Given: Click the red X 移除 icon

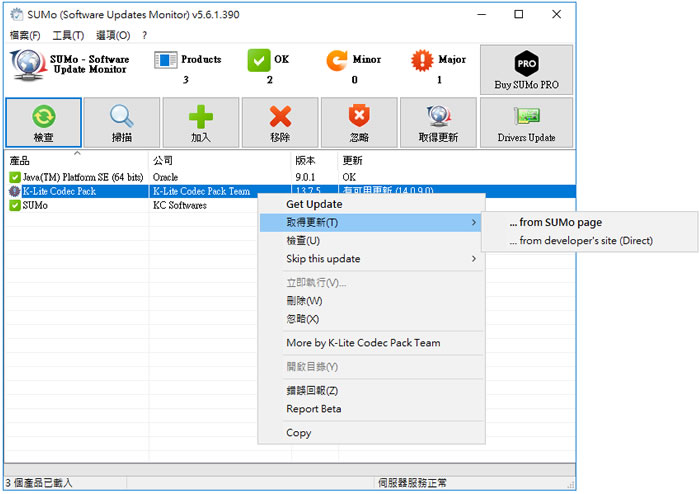Looking at the screenshot, I should (x=280, y=115).
